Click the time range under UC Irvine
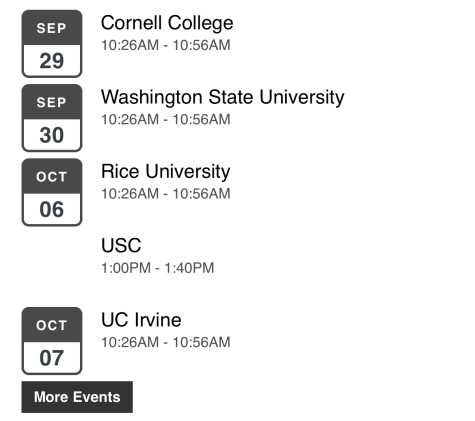 coord(166,342)
